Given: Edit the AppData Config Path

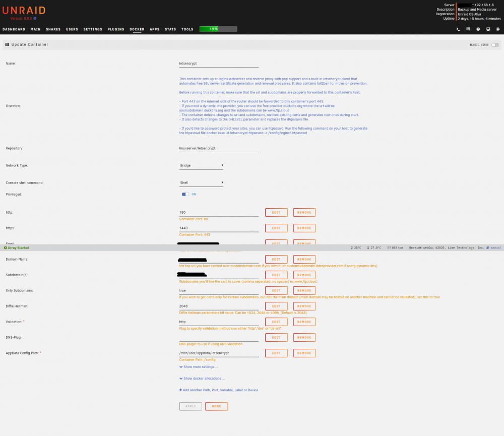Looking at the screenshot, I should (x=276, y=353).
